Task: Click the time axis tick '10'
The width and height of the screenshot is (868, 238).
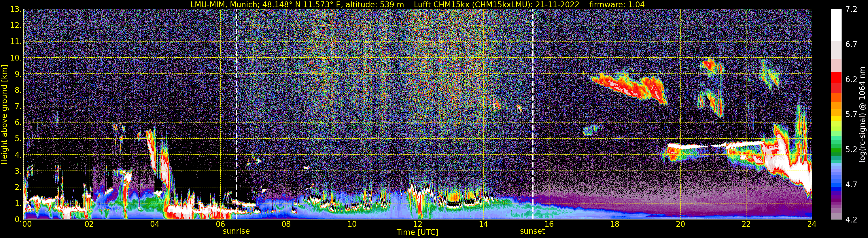Action: coord(352,224)
